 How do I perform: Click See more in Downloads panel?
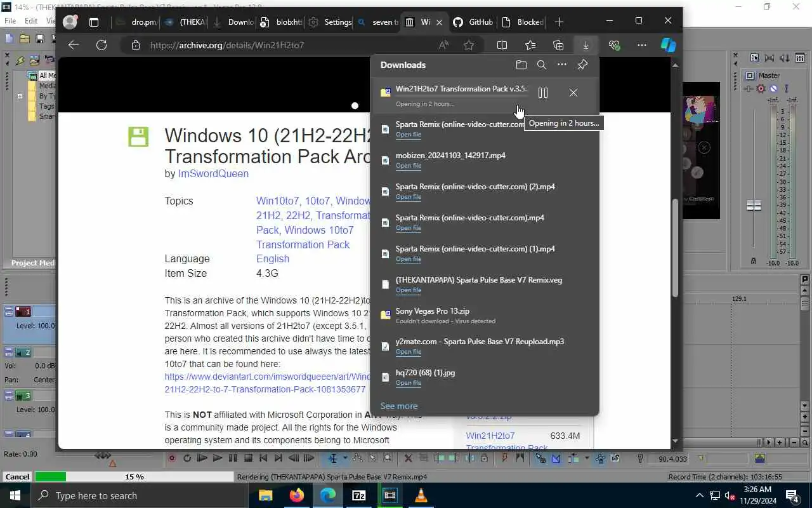[x=399, y=406]
